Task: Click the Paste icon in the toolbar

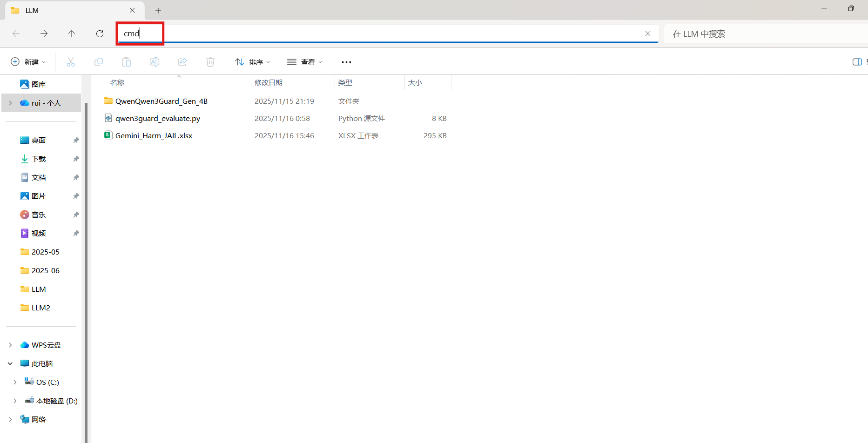Action: (126, 61)
